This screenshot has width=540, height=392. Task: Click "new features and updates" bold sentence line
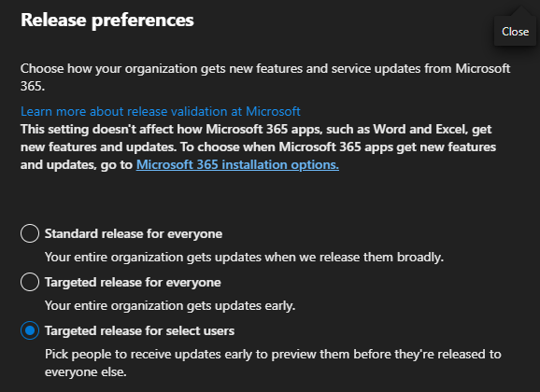coord(258,147)
